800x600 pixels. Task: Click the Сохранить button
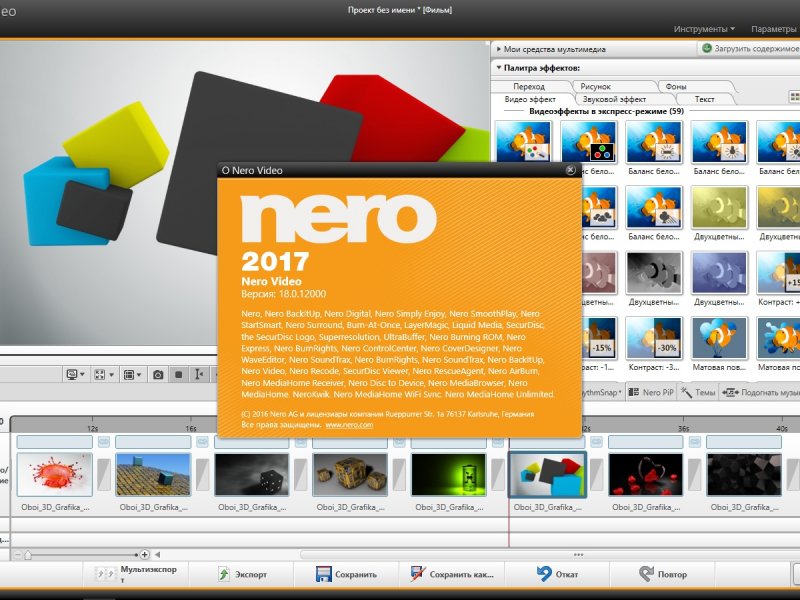point(346,574)
